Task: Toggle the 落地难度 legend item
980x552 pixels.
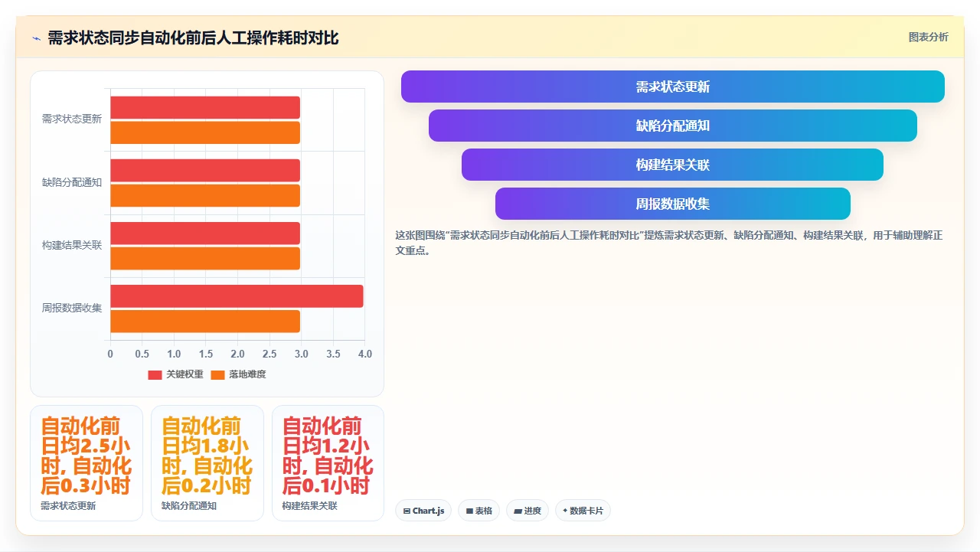Action: [x=238, y=374]
